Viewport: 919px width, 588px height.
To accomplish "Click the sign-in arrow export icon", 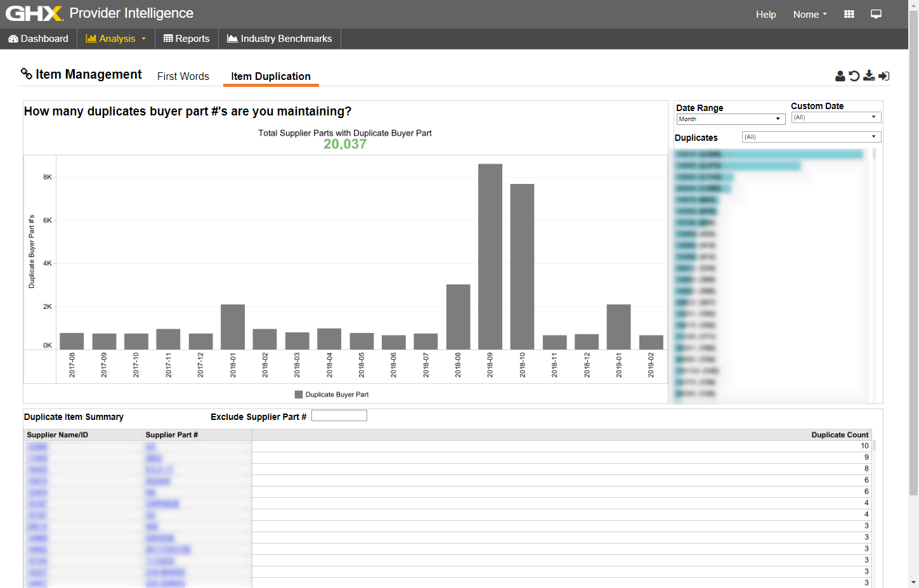I will click(883, 76).
